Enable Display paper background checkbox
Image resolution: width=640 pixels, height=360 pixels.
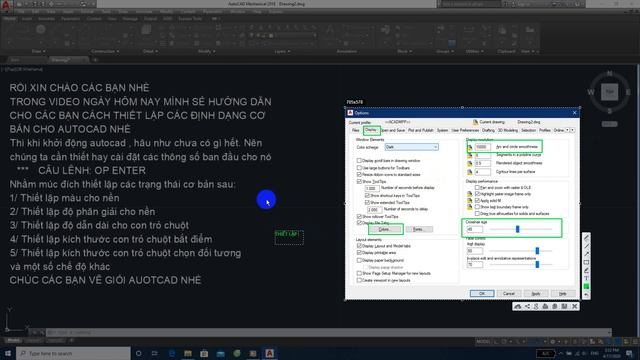click(x=359, y=260)
